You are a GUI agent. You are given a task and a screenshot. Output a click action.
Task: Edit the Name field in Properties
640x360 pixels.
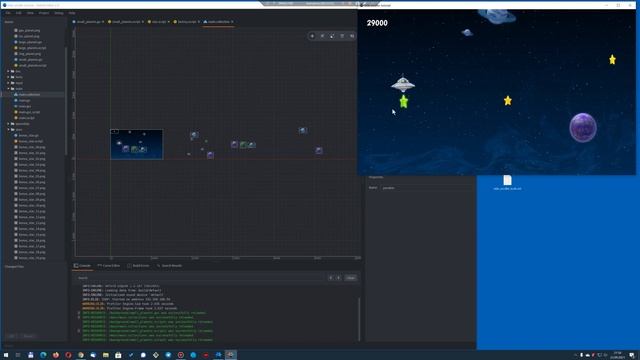pyautogui.click(x=427, y=188)
